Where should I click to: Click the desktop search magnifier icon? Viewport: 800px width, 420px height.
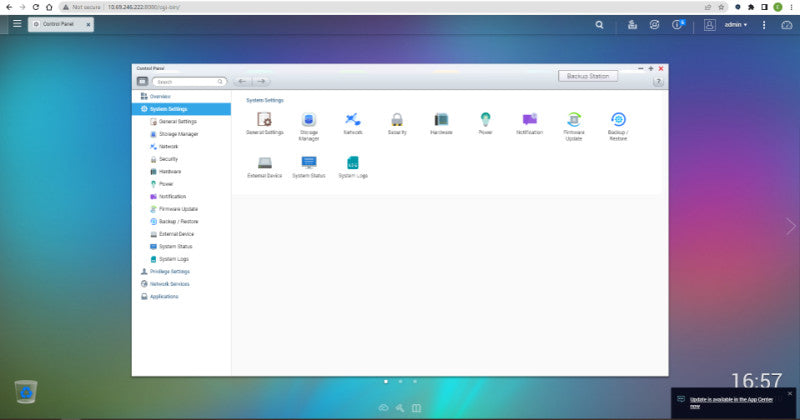[599, 24]
